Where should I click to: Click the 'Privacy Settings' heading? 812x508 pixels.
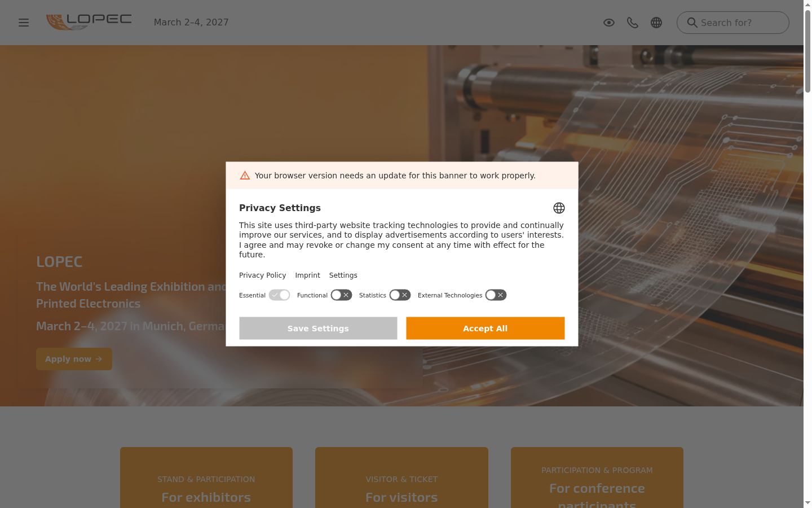coord(280,208)
